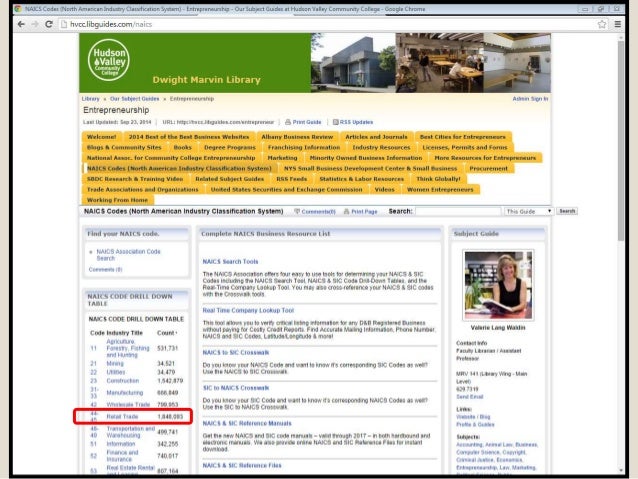Click the browser forward arrow
This screenshot has height=479, width=638.
pos(35,24)
